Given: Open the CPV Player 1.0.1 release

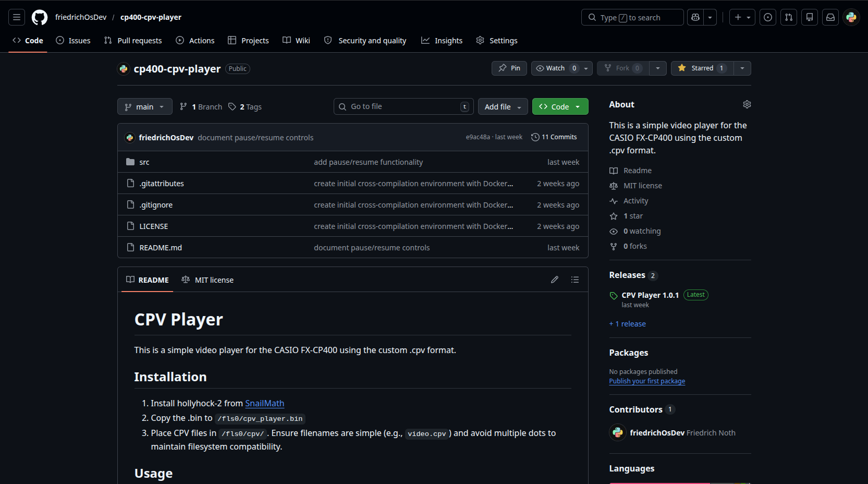Looking at the screenshot, I should point(650,295).
